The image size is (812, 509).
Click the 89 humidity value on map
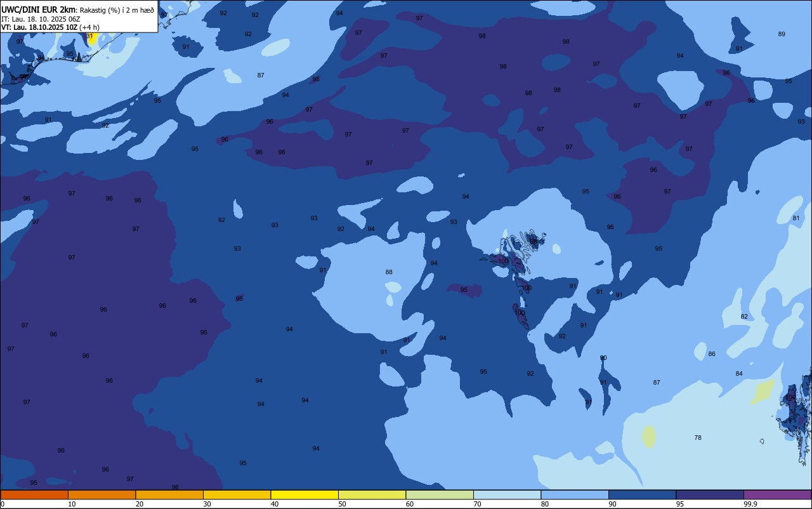pos(782,34)
